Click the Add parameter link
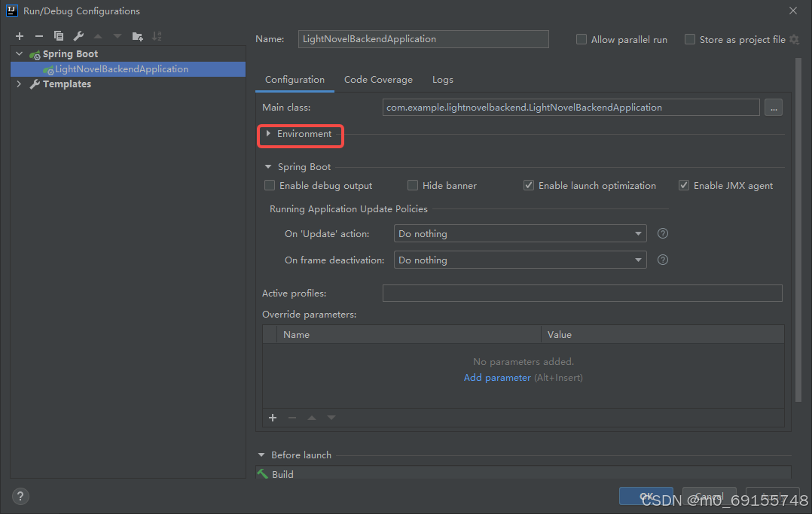This screenshot has width=812, height=514. point(497,377)
